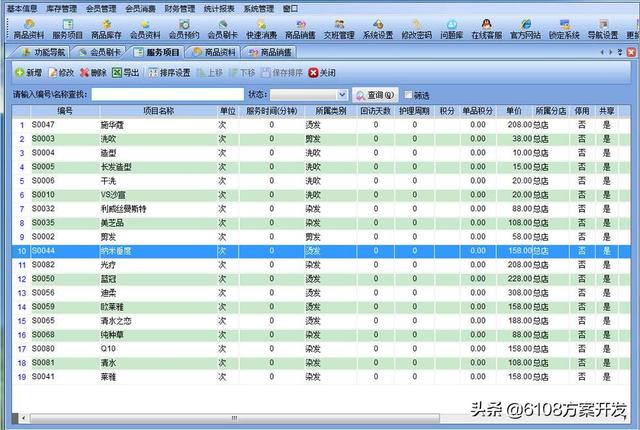Open 导航设置 toolbar icon

click(603, 29)
